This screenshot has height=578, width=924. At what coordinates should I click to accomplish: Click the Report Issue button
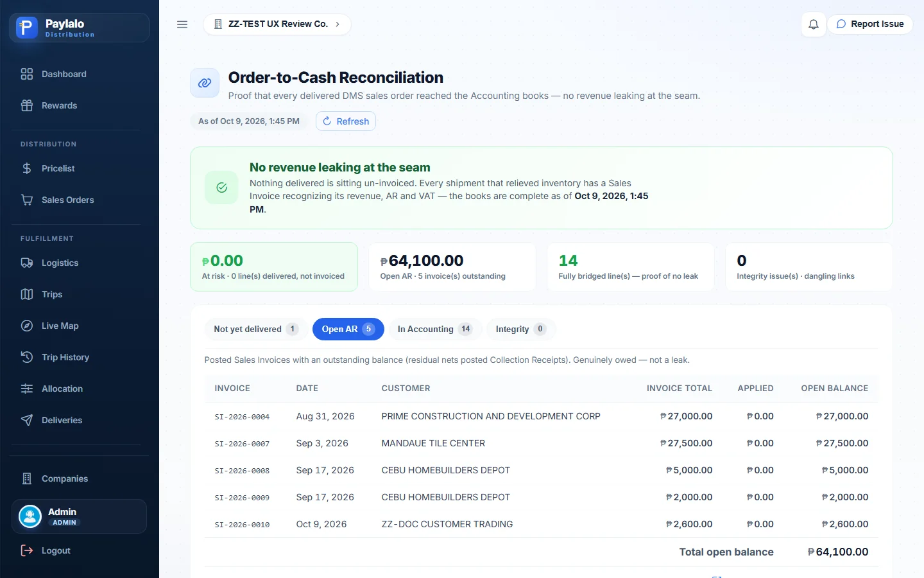click(x=870, y=24)
